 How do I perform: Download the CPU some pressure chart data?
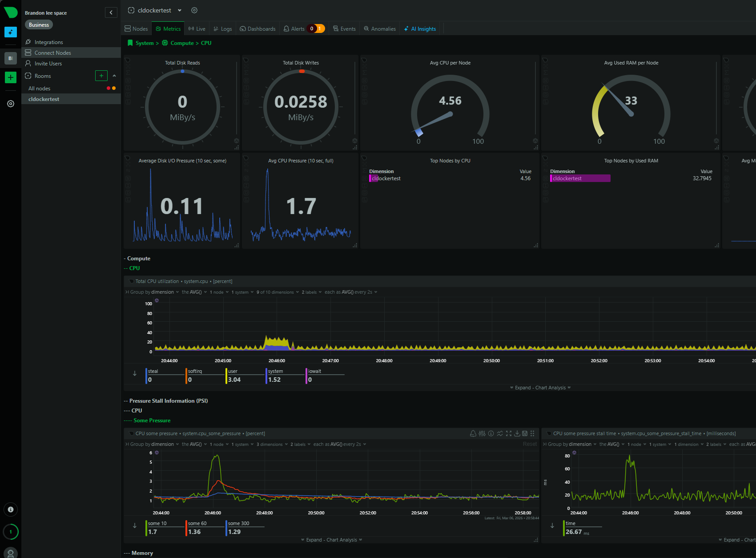517,433
